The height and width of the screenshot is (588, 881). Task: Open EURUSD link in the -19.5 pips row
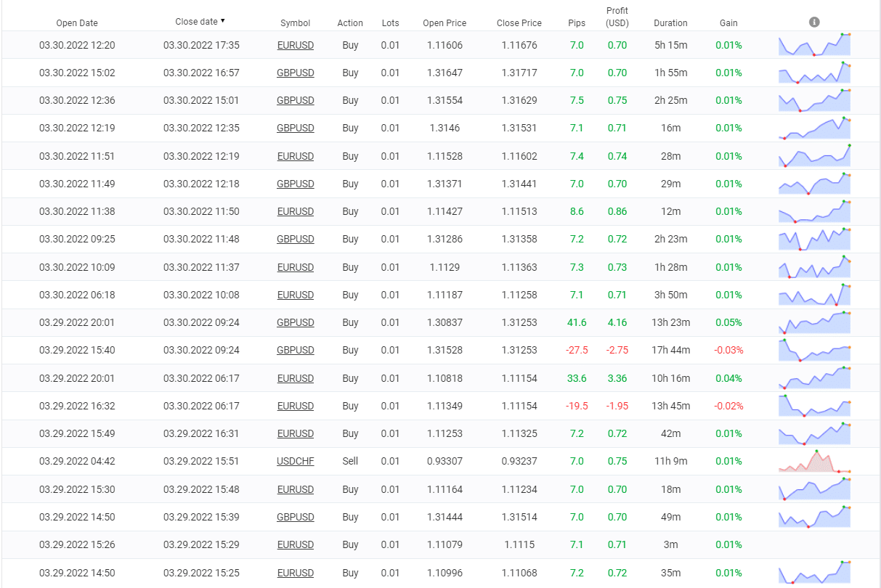tap(295, 407)
